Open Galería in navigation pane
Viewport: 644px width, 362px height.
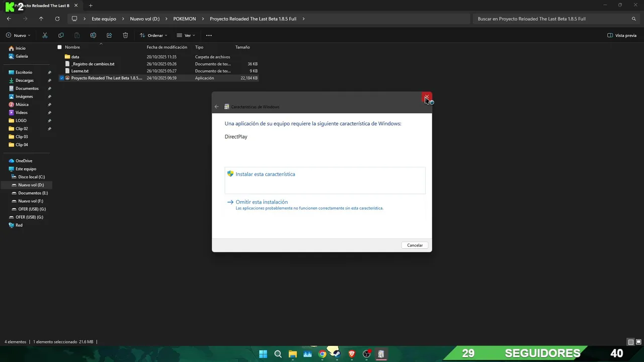(x=22, y=56)
